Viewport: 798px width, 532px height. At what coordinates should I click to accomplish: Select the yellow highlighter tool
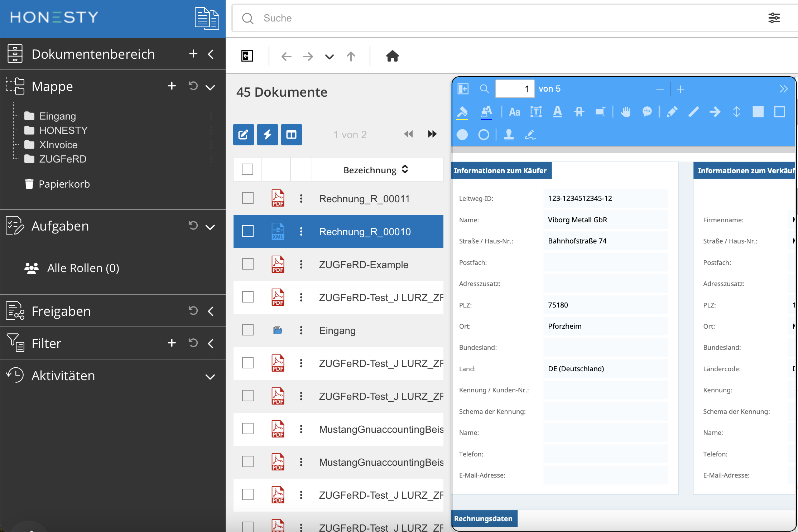click(x=462, y=112)
